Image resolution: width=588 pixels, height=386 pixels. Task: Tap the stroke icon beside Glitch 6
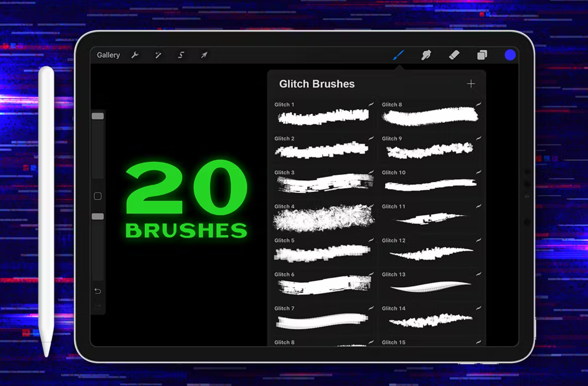[371, 274]
